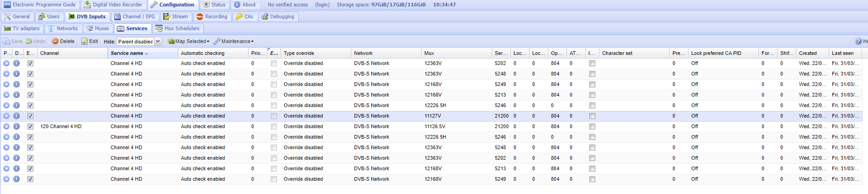Click the (login) link
This screenshot has width=868, height=194.
[322, 5]
